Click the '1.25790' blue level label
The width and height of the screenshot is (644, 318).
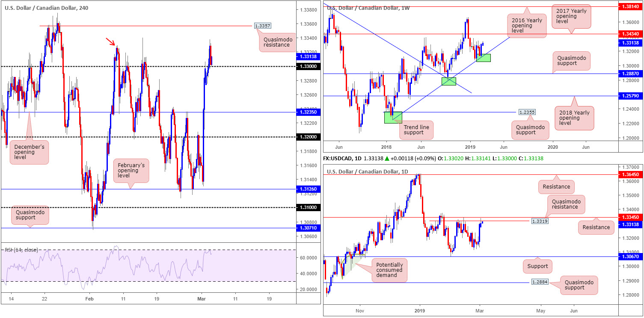coord(631,96)
